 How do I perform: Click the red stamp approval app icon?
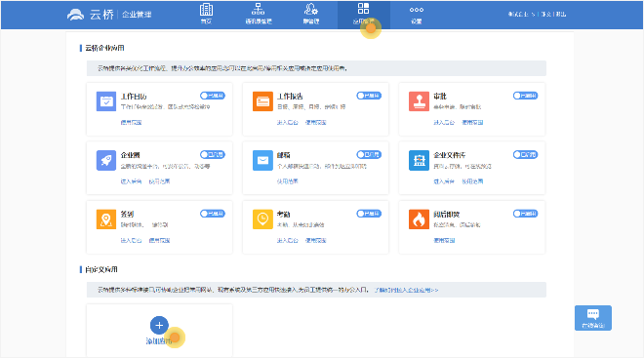pyautogui.click(x=419, y=101)
